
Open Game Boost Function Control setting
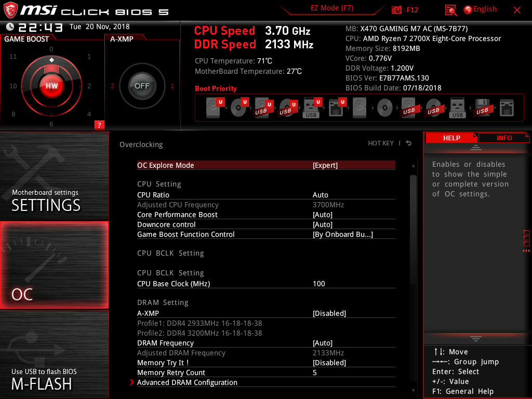click(x=266, y=234)
